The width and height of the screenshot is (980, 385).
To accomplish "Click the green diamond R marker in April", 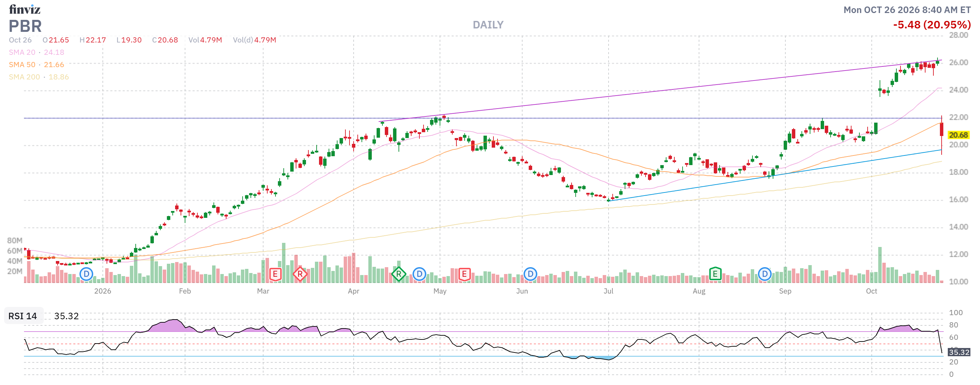I will pos(398,274).
